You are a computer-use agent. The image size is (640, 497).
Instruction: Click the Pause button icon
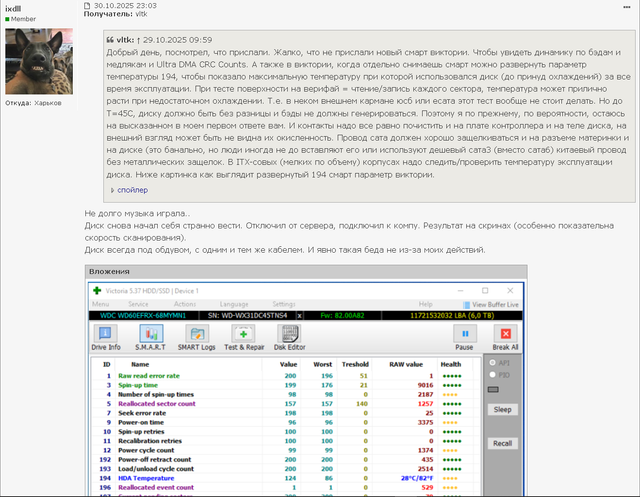(x=464, y=334)
